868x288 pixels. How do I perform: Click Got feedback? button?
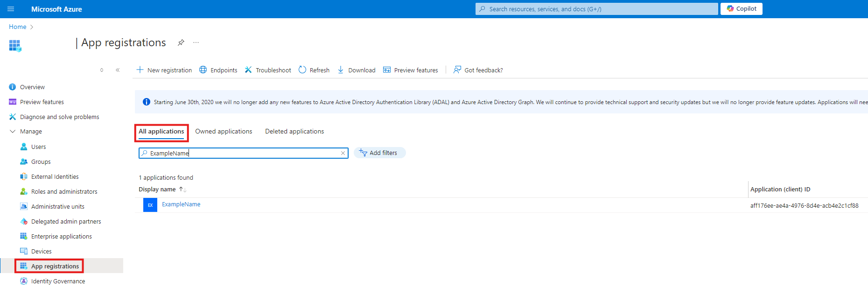click(478, 70)
